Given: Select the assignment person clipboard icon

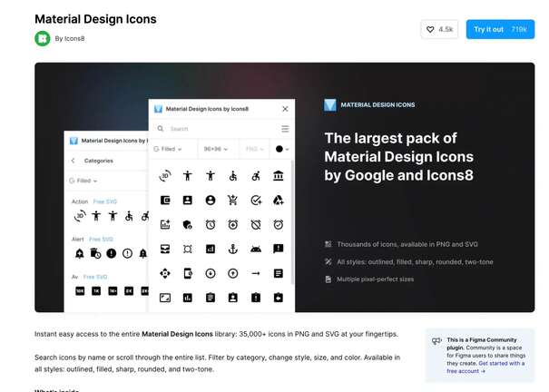Looking at the screenshot, I should point(233,298).
